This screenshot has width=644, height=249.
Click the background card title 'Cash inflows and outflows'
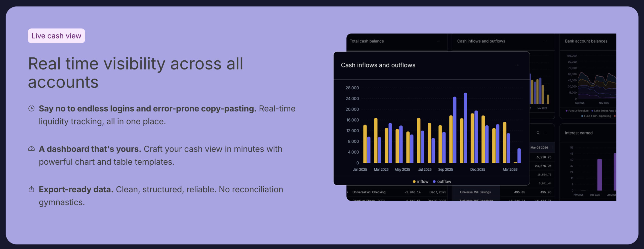[481, 41]
